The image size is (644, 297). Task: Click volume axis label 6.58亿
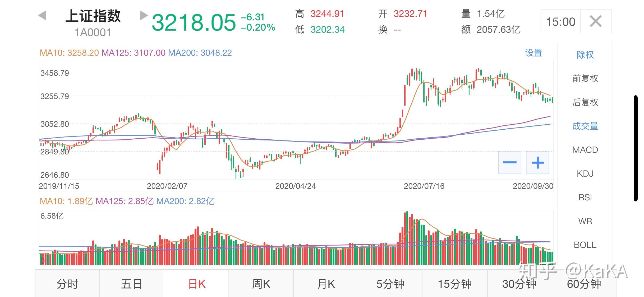52,216
